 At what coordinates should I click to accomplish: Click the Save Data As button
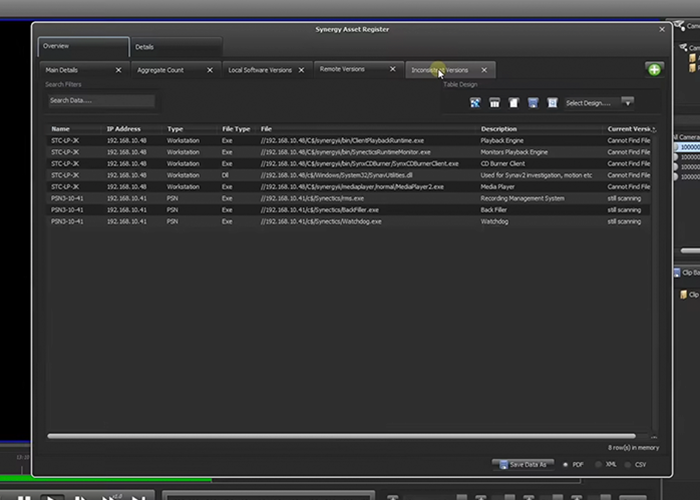pyautogui.click(x=523, y=465)
